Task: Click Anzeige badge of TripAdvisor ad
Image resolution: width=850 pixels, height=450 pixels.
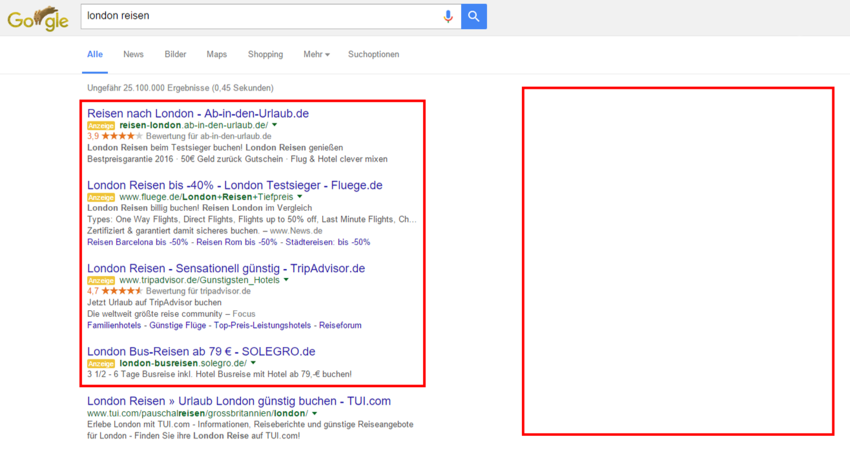Action: [101, 280]
